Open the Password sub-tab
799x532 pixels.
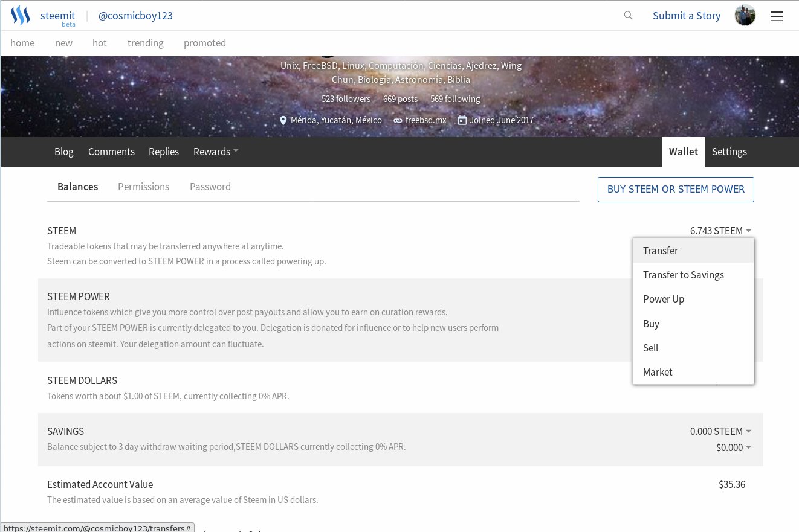pyautogui.click(x=210, y=187)
